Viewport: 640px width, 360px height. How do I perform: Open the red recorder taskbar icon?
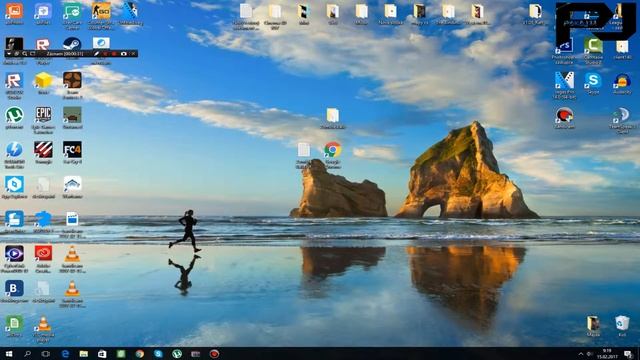pos(214,354)
